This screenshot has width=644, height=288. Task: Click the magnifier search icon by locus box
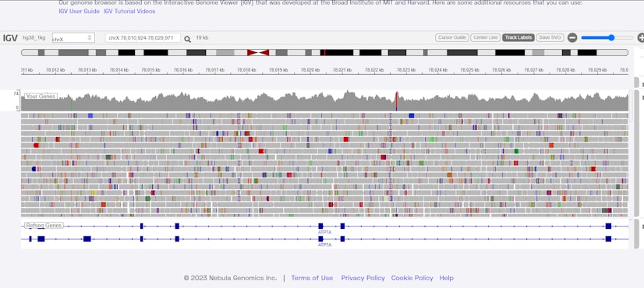(187, 40)
